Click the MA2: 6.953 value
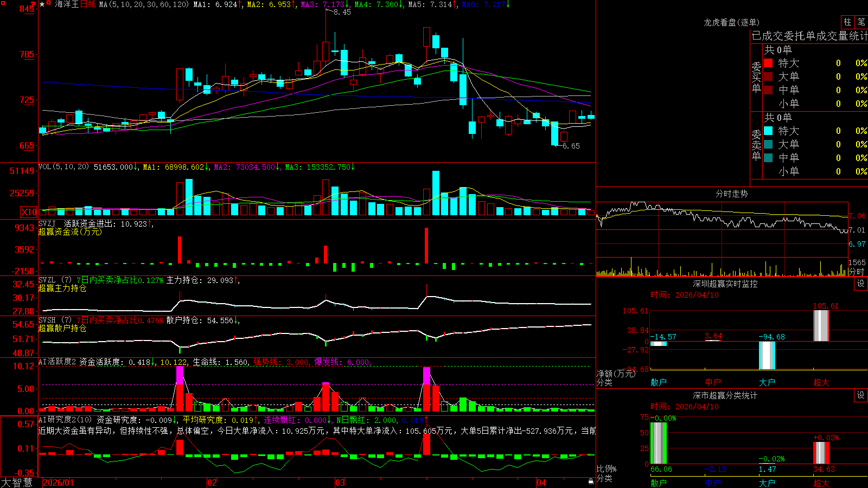Screen dimensions: 868x488 click(269, 4)
